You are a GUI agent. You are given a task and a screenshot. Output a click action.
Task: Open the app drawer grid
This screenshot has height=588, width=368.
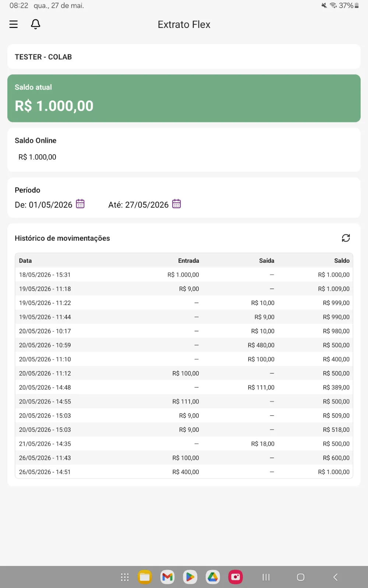pyautogui.click(x=125, y=577)
